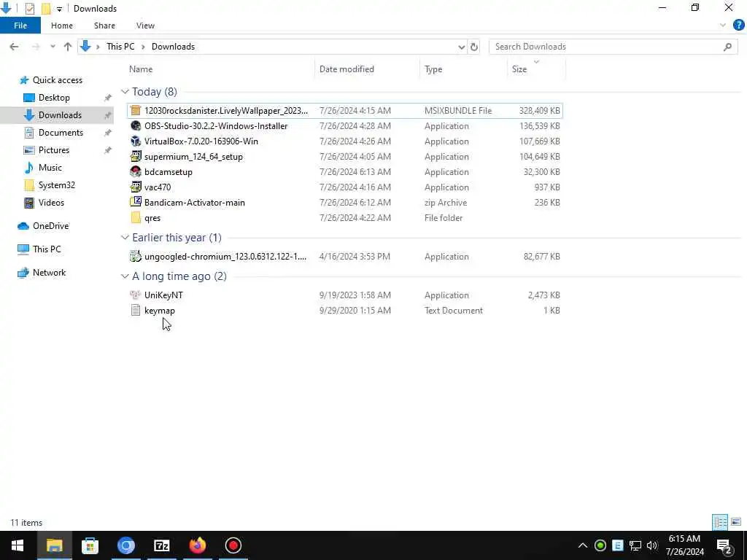Screen dimensions: 747x560
Task: Select Music in the navigation pane
Action: [x=50, y=168]
